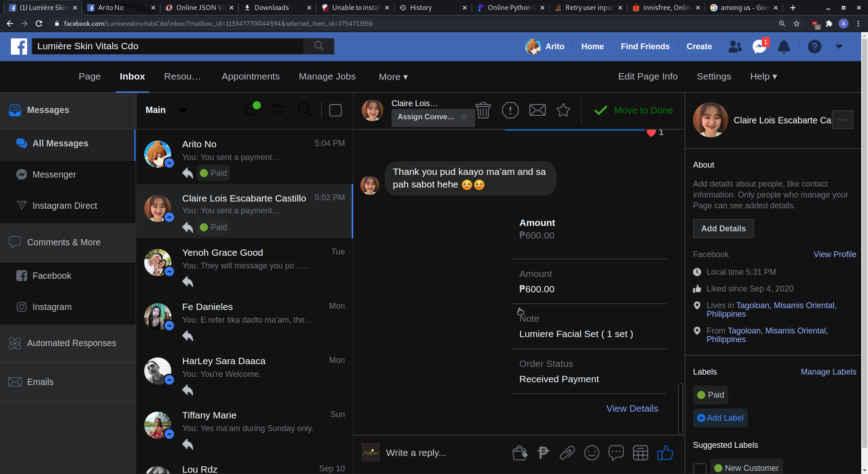The height and width of the screenshot is (474, 868).
Task: Open inbox filter sliders icon
Action: (278, 109)
